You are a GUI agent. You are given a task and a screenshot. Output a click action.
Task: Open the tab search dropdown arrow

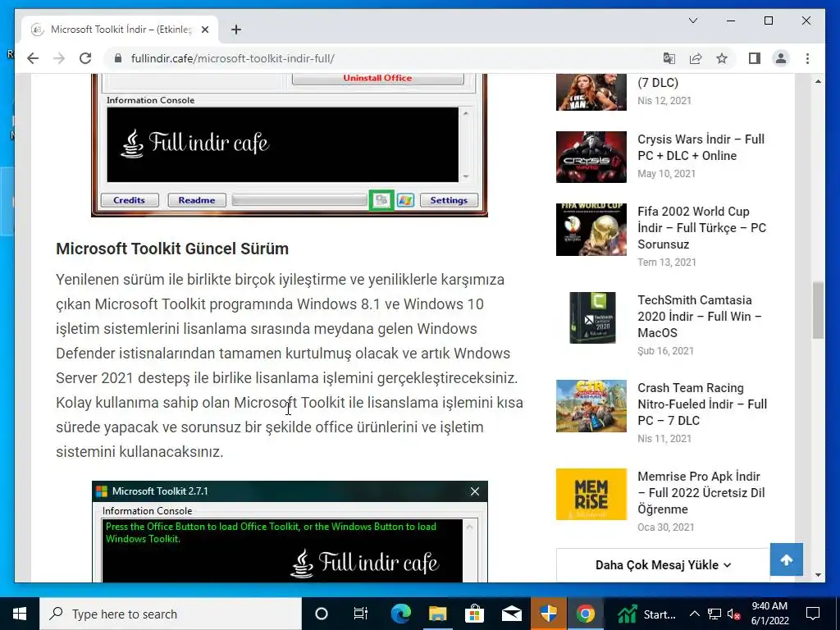(x=692, y=21)
